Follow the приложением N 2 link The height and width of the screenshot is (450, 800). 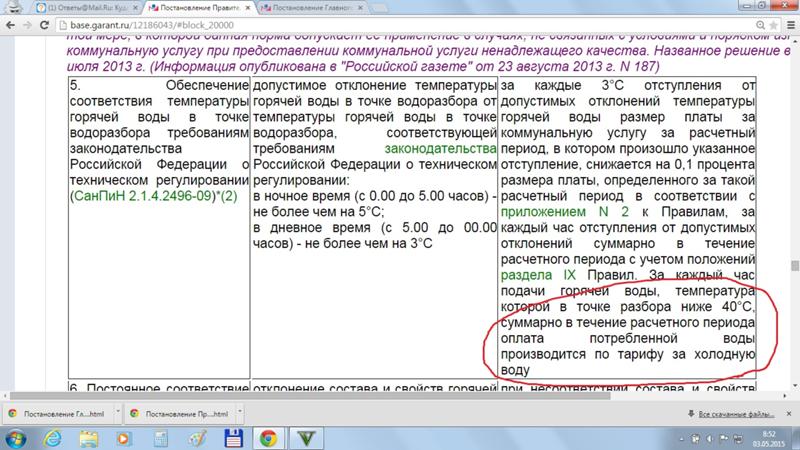(x=564, y=212)
